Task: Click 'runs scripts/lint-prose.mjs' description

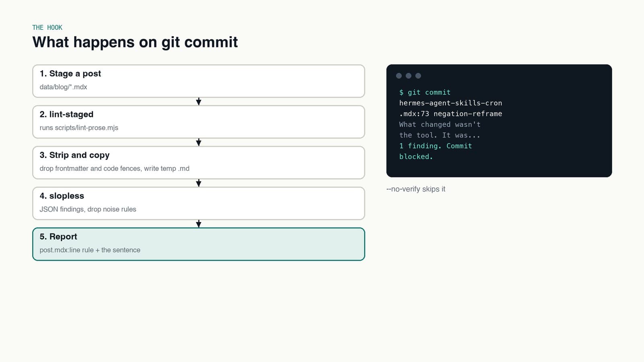Action: click(x=79, y=128)
